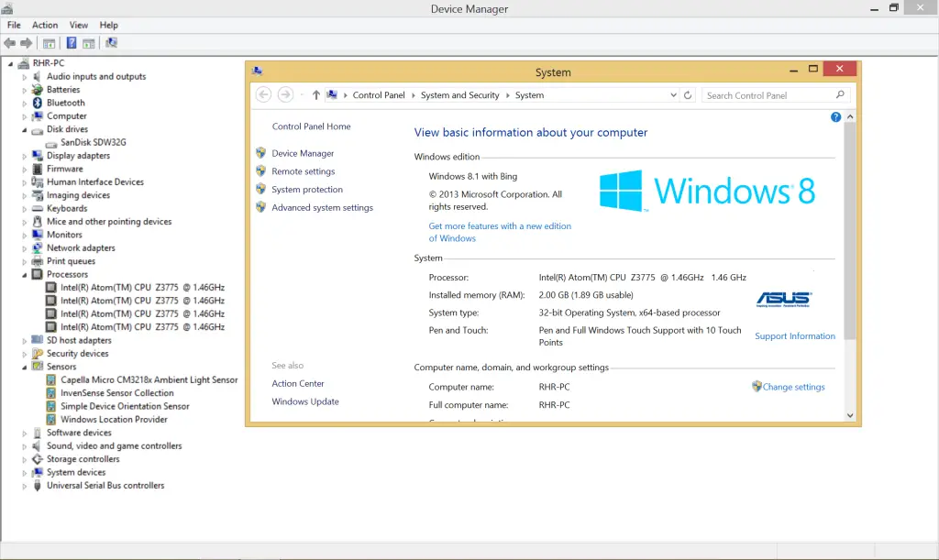Click the Mice and other pointing devices icon
Screen dimensions: 939x560
tap(37, 222)
